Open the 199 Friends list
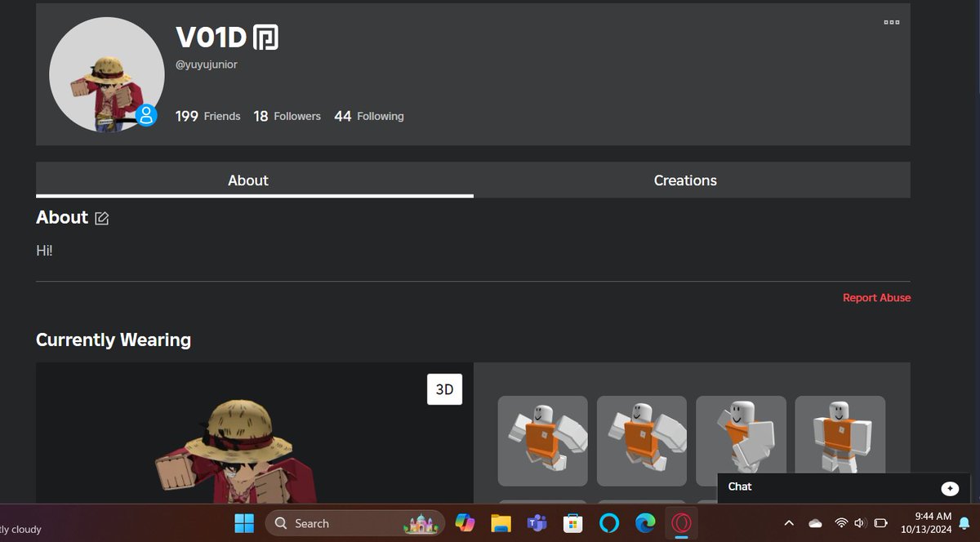980x542 pixels. (x=208, y=117)
